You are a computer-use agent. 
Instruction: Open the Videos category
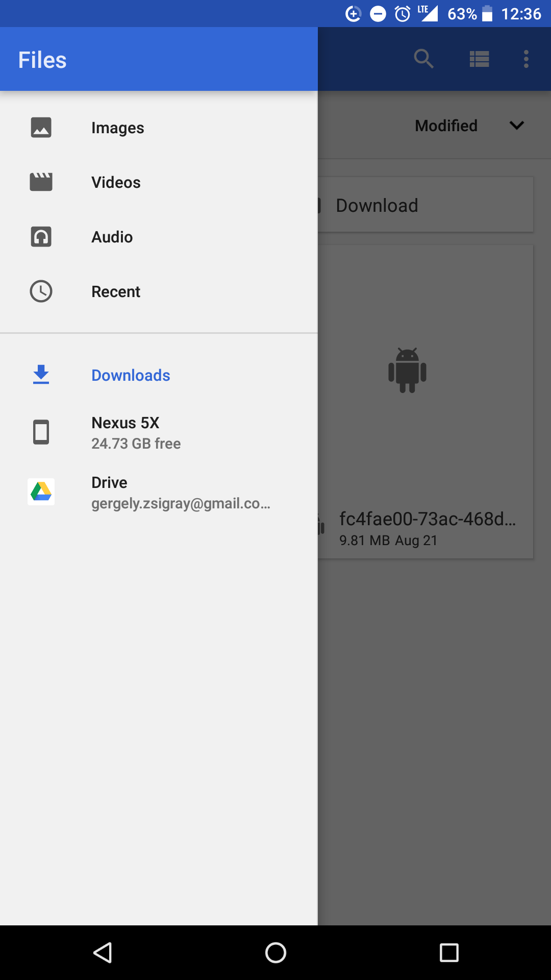click(x=159, y=182)
